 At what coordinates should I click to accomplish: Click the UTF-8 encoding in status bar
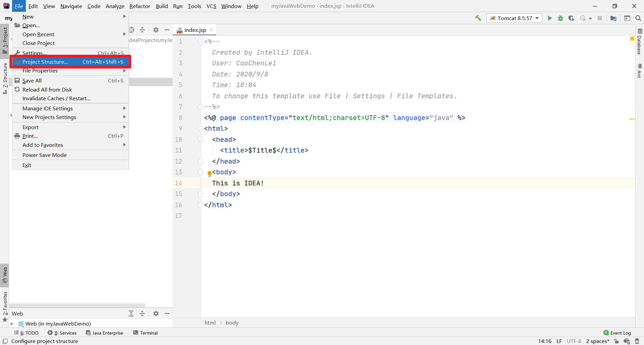tap(574, 341)
